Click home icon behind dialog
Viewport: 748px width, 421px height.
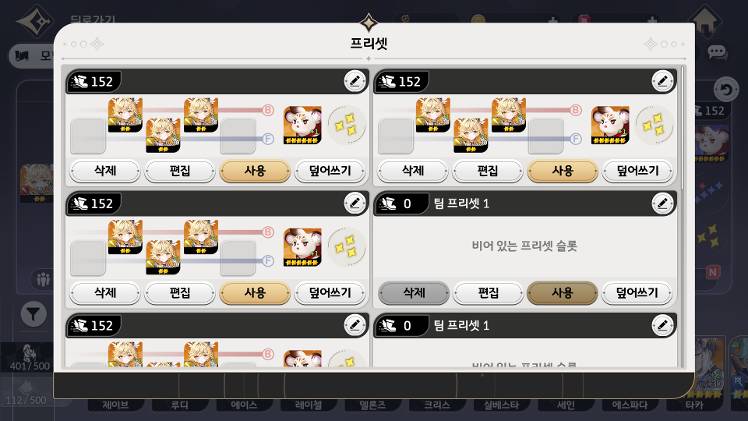705,22
